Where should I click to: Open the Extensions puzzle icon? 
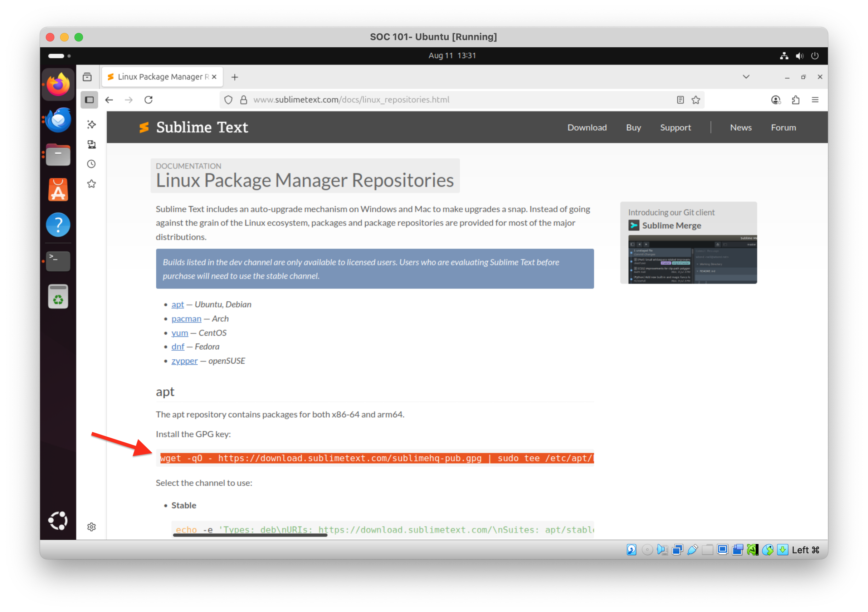click(x=796, y=100)
